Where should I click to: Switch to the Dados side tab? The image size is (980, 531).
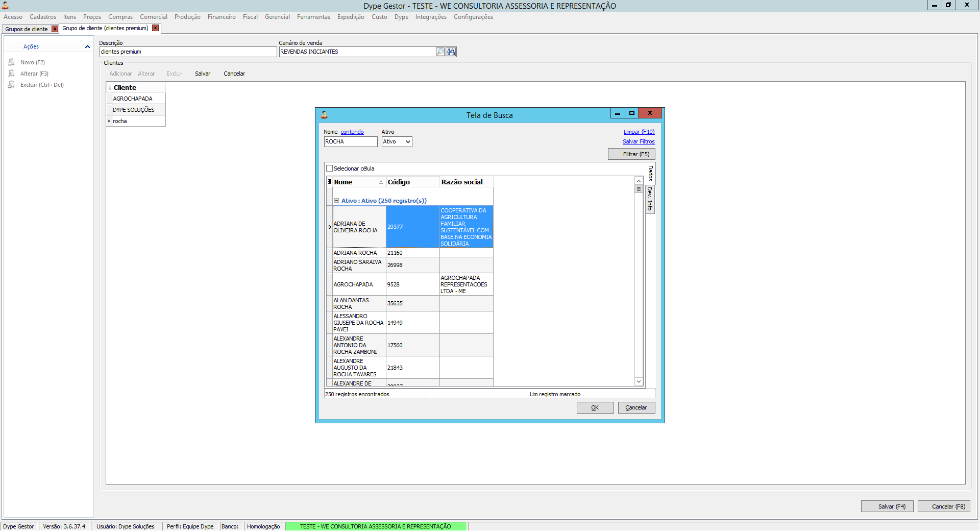click(x=650, y=174)
